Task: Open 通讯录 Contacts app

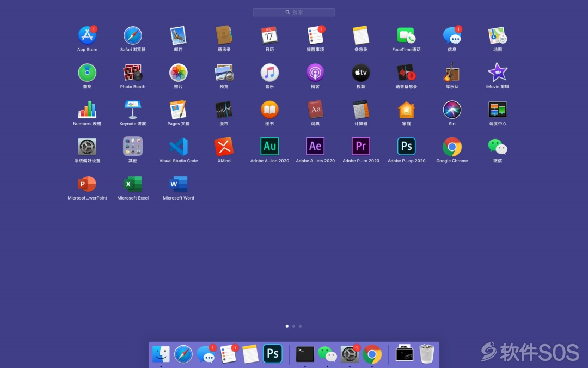Action: (x=224, y=35)
